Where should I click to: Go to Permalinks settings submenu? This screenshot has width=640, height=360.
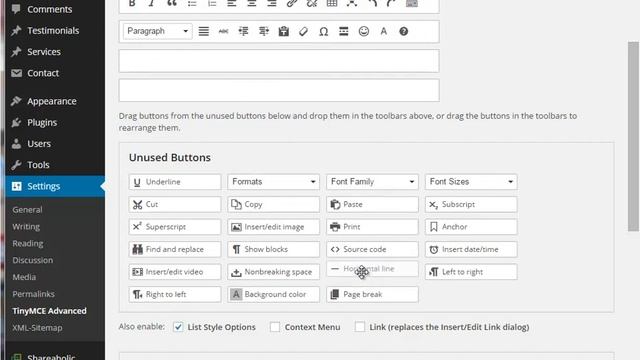point(33,294)
